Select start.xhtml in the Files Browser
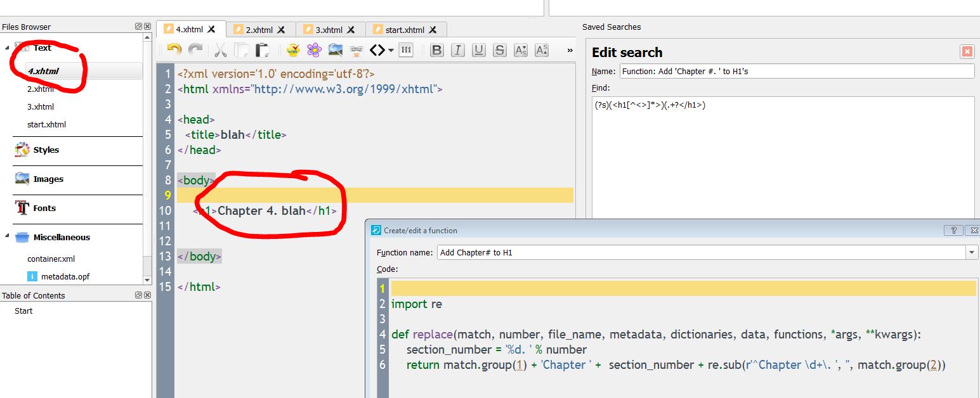 click(x=46, y=124)
